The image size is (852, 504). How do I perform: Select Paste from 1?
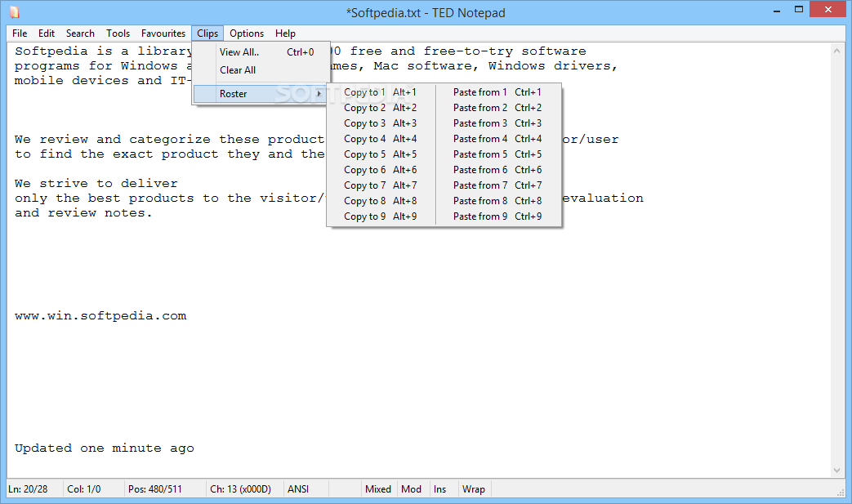(x=497, y=92)
